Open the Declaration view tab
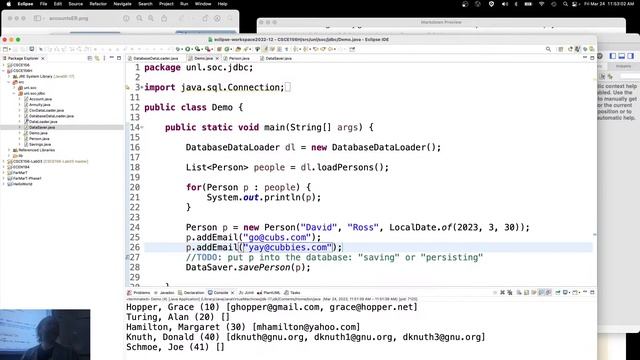Screen dimensions: 640x360 click(x=191, y=293)
